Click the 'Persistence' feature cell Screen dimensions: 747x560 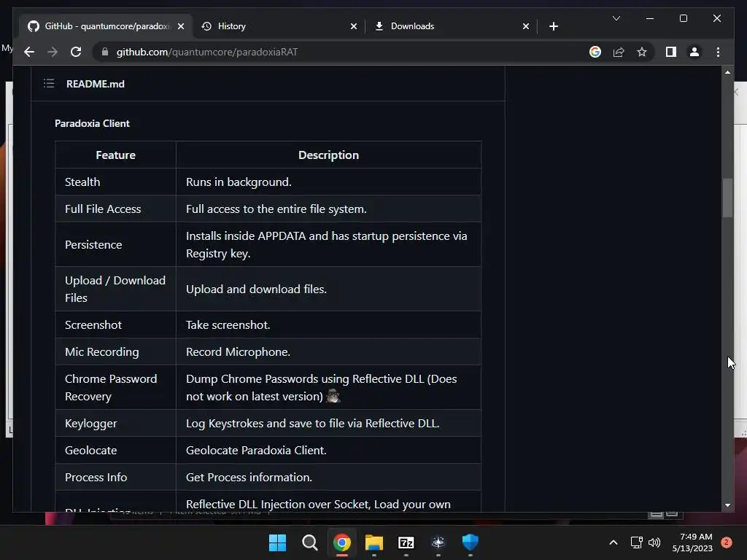coord(115,244)
